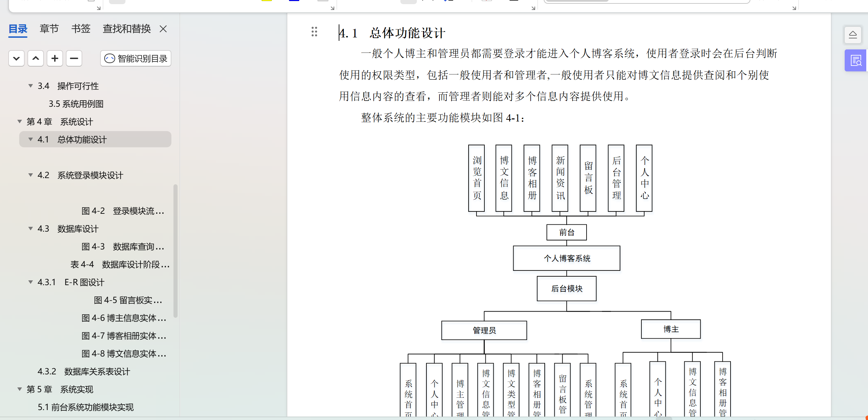Close the navigation pane

coord(163,29)
